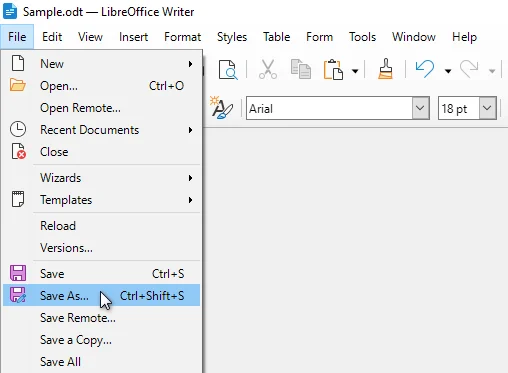Choose Close from the File menu
The height and width of the screenshot is (373, 508).
pos(101,152)
